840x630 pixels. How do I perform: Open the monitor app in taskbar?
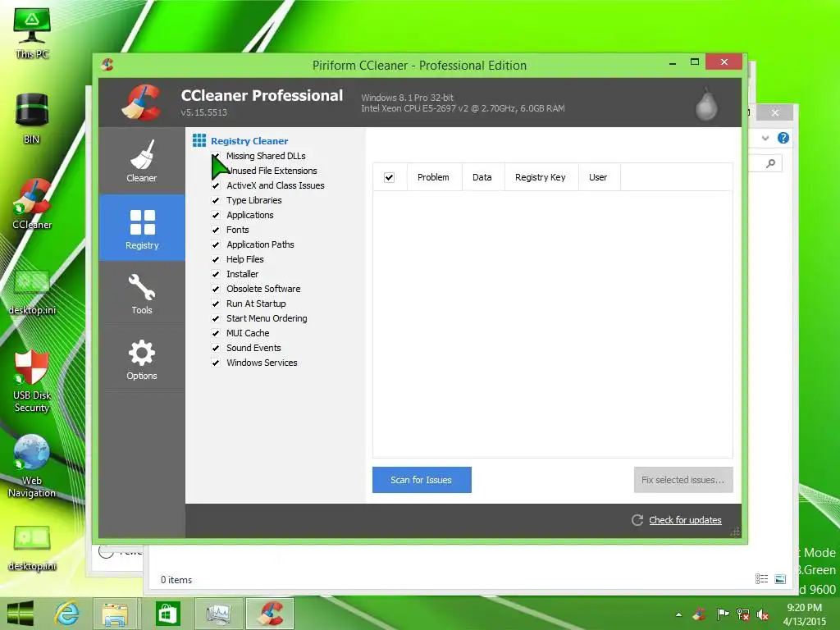[x=218, y=614]
